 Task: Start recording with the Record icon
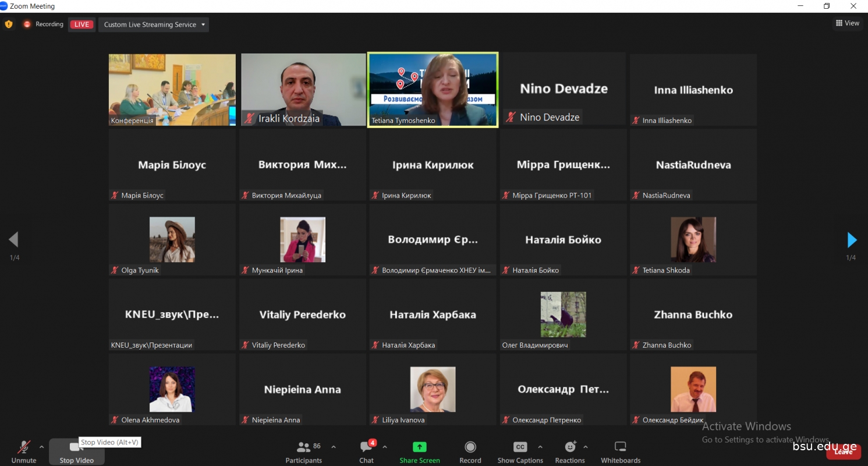pyautogui.click(x=470, y=447)
